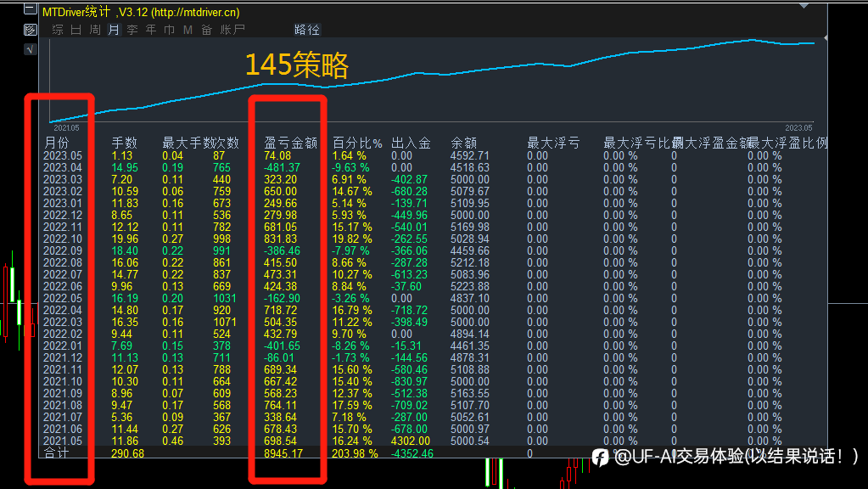The image size is (868, 489).
Task: Switch to the 综 summary tab
Action: [58, 30]
